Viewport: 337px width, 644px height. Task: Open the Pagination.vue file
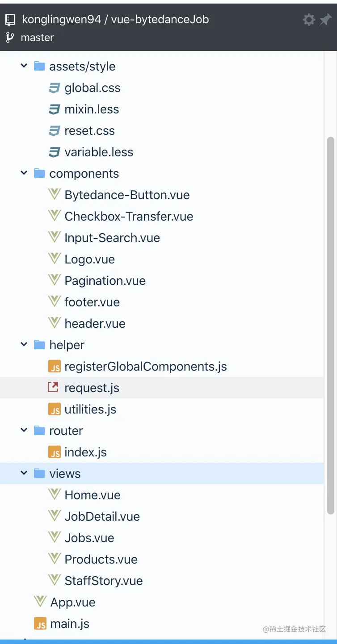click(105, 281)
